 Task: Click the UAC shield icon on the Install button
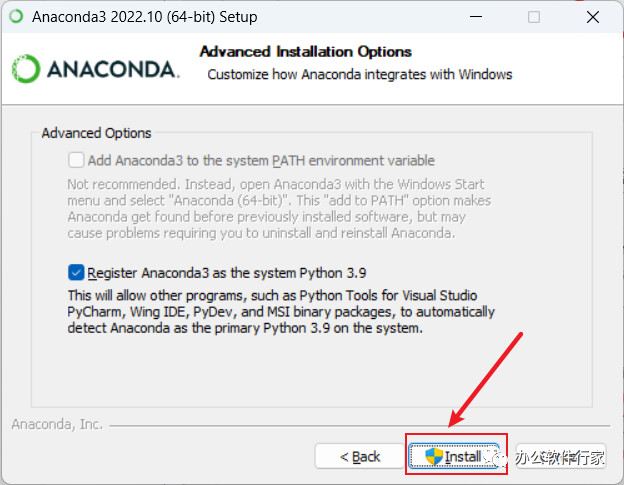click(x=434, y=457)
